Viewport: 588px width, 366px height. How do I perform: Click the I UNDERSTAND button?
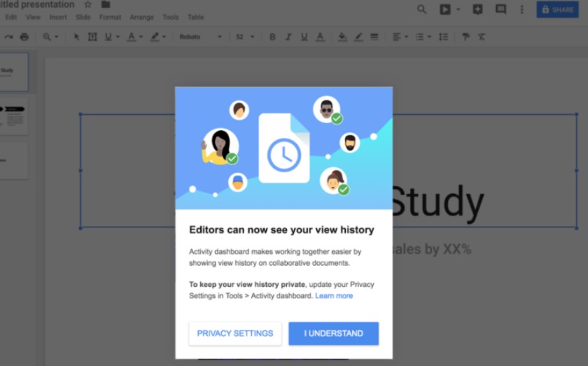[333, 334]
